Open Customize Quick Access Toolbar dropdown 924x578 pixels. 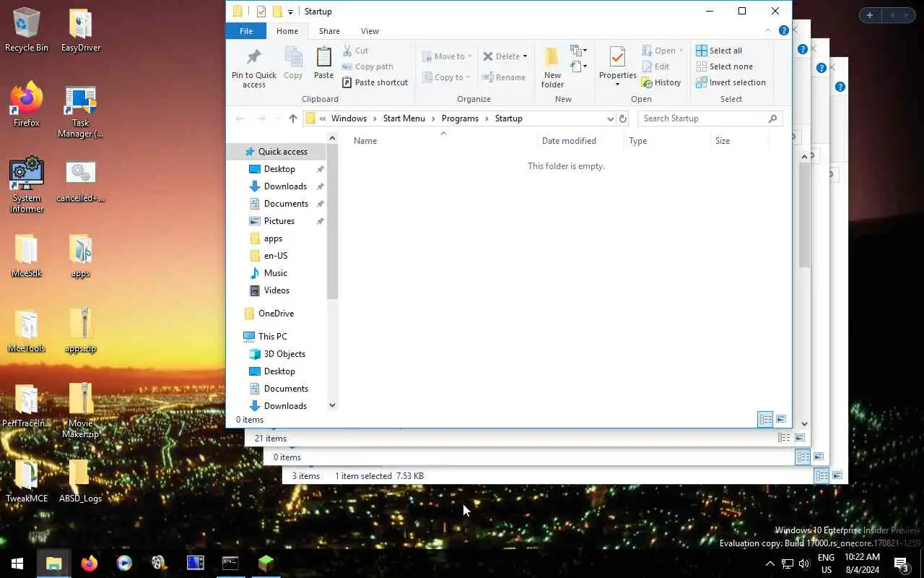[x=290, y=12]
